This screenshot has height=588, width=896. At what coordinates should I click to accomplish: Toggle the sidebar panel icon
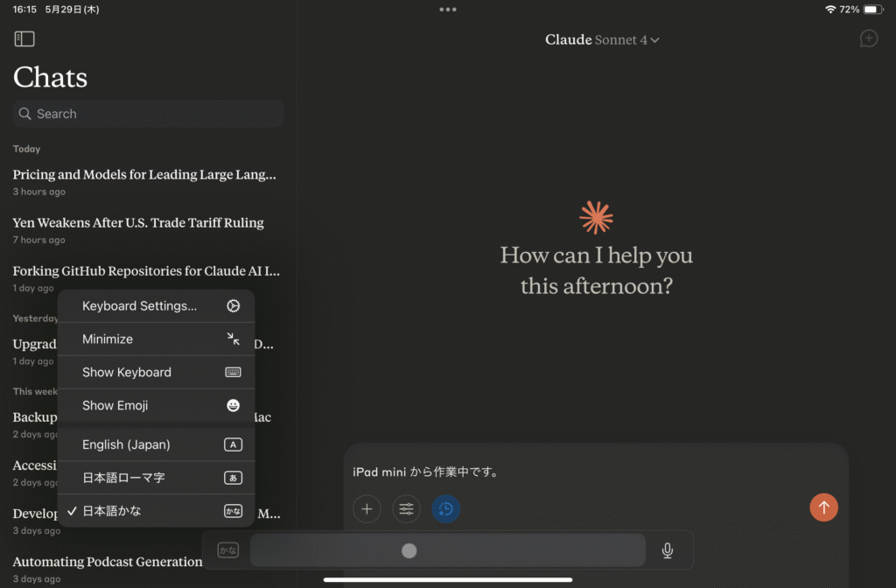tap(24, 38)
